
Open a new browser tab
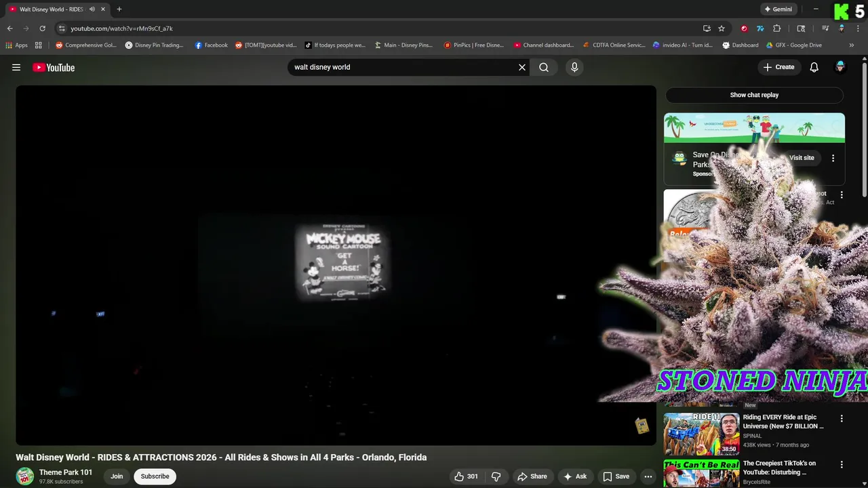click(119, 9)
